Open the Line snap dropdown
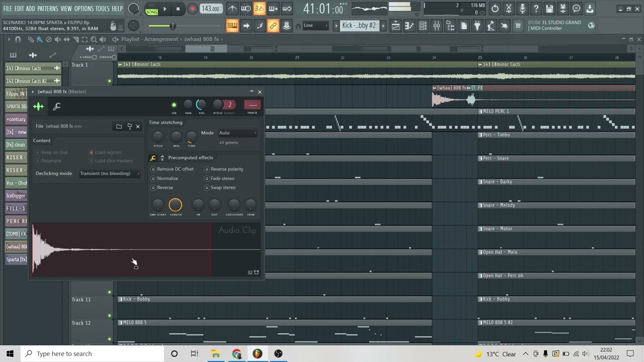Viewport: 644px width, 362px height. (315, 26)
